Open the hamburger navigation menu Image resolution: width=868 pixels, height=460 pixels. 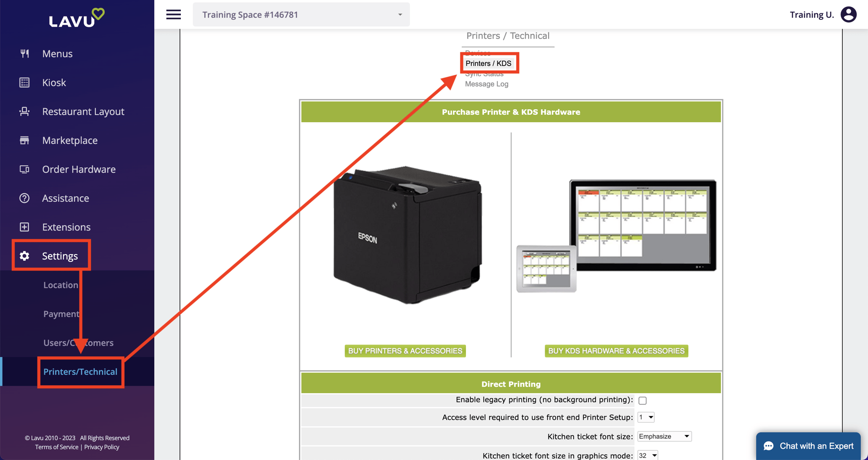point(173,14)
